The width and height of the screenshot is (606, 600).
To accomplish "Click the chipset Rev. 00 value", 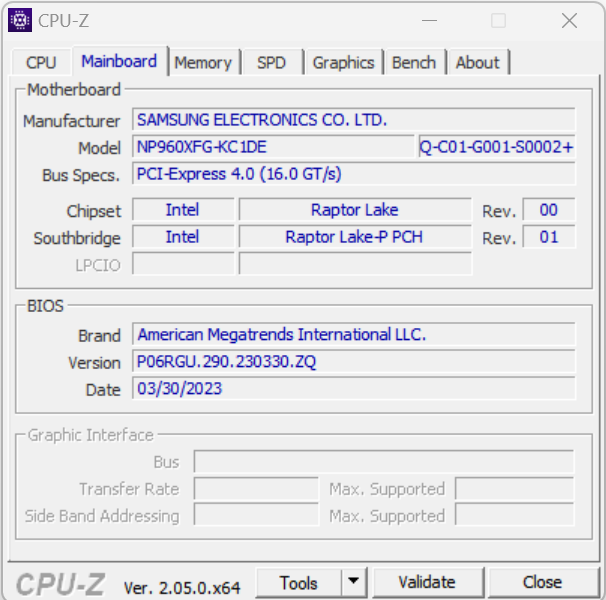I will (548, 210).
